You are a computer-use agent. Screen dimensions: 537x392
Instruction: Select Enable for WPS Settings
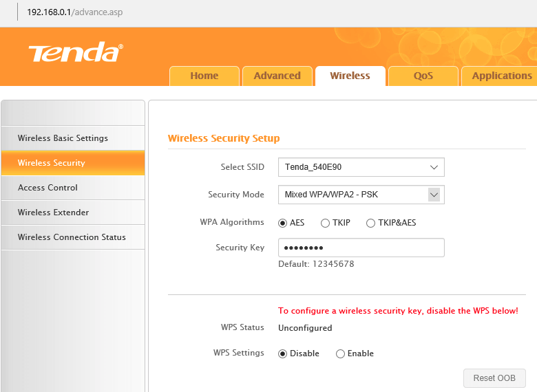point(340,353)
